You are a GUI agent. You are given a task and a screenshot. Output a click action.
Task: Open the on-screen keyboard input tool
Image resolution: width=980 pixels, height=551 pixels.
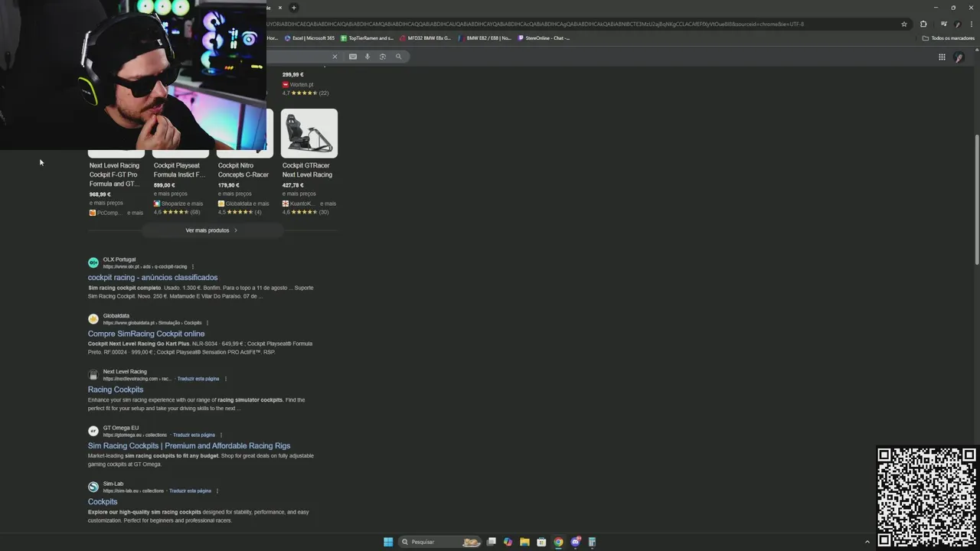(x=353, y=57)
